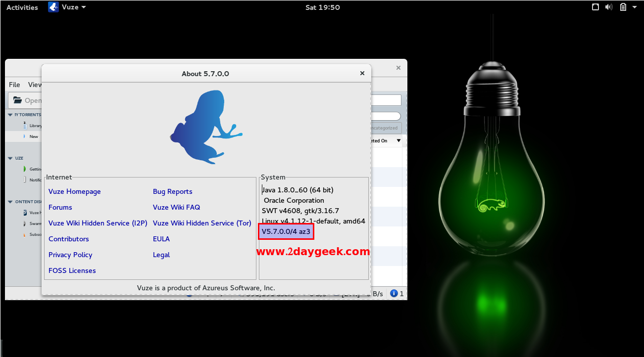Click the Uncategorized tag button

(386, 128)
